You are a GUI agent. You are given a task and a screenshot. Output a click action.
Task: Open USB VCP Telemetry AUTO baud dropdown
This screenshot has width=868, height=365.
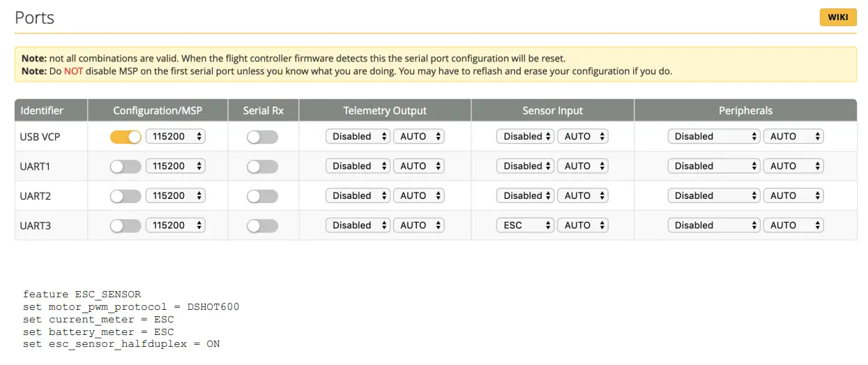click(419, 137)
